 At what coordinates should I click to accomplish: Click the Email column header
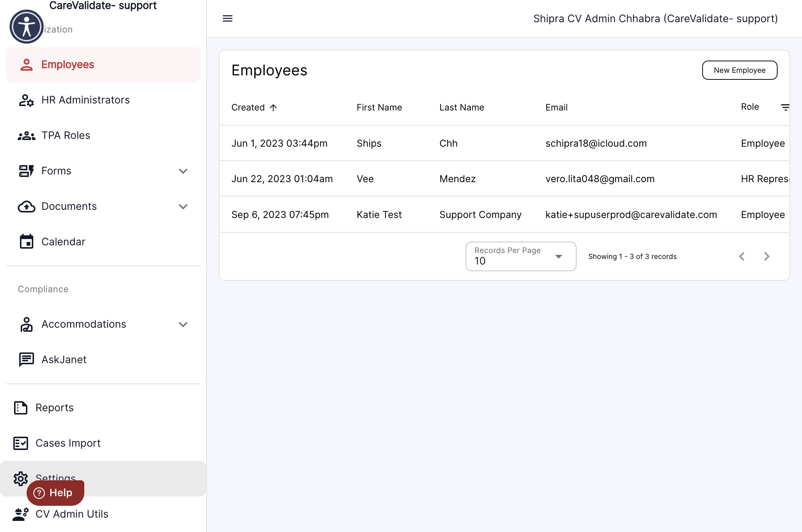[556, 108]
